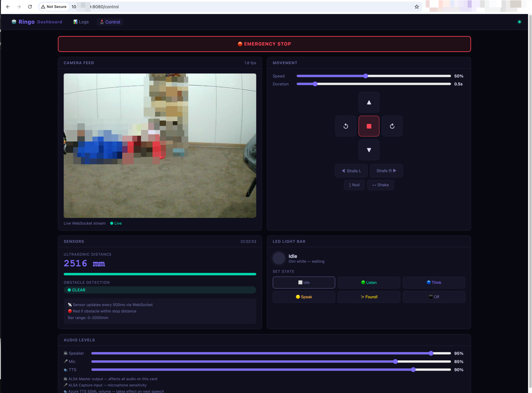Set LED state to Speak

pos(304,297)
